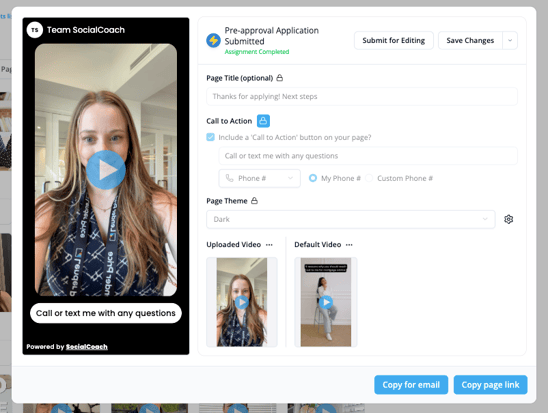Play the large preview video
The height and width of the screenshot is (413, 548).
tap(106, 170)
